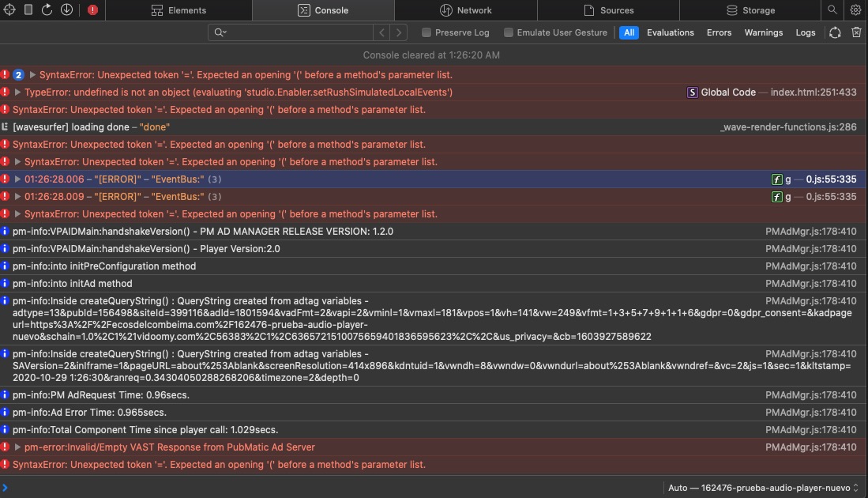Toggle the Emulate User Gesture checkbox
Image resolution: width=868 pixels, height=498 pixels.
509,32
